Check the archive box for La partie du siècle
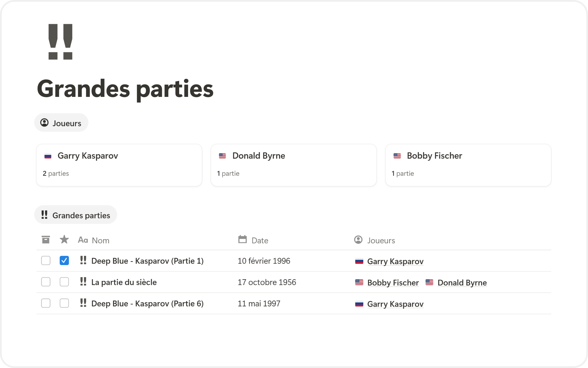588x368 pixels. pos(46,282)
